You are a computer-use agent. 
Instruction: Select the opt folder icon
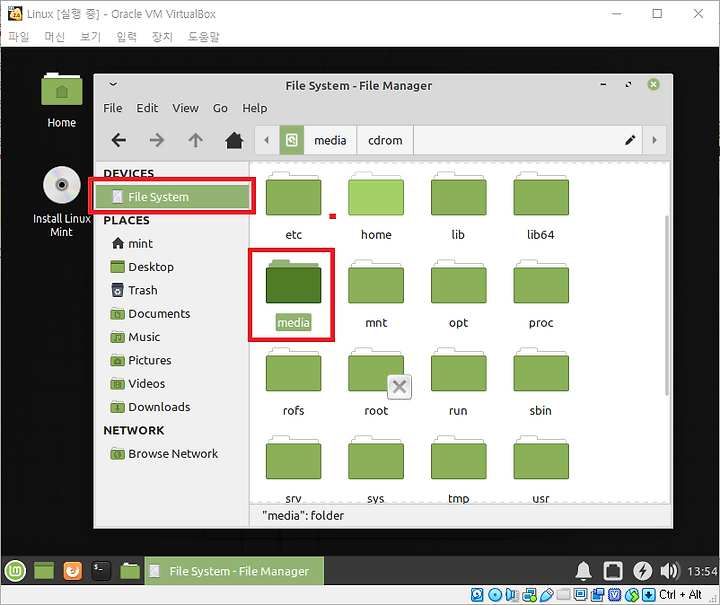458,282
